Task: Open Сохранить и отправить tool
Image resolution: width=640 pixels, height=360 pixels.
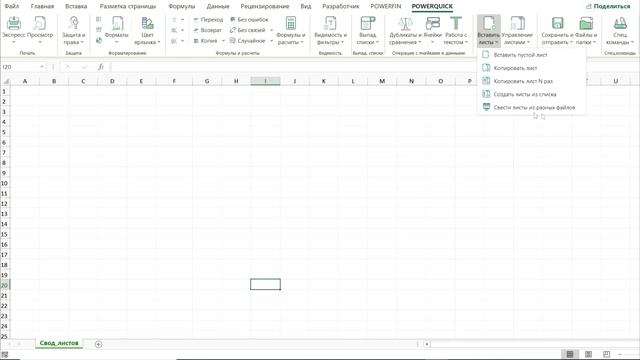Action: tap(557, 30)
